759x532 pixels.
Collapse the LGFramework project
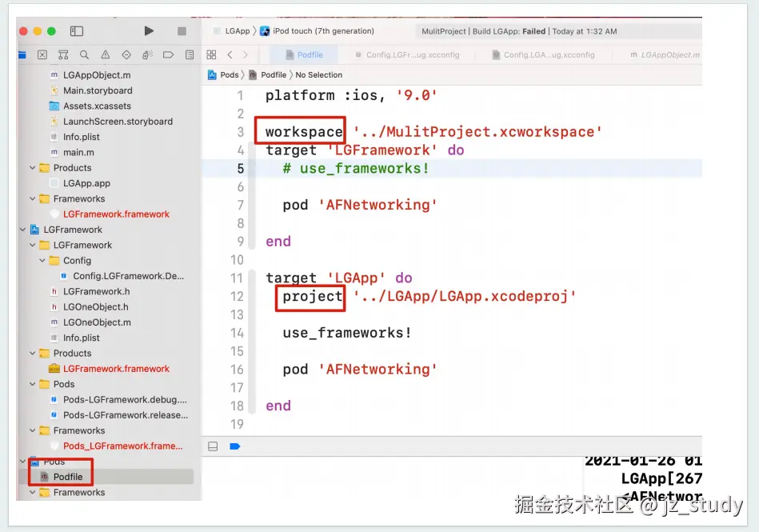point(22,230)
